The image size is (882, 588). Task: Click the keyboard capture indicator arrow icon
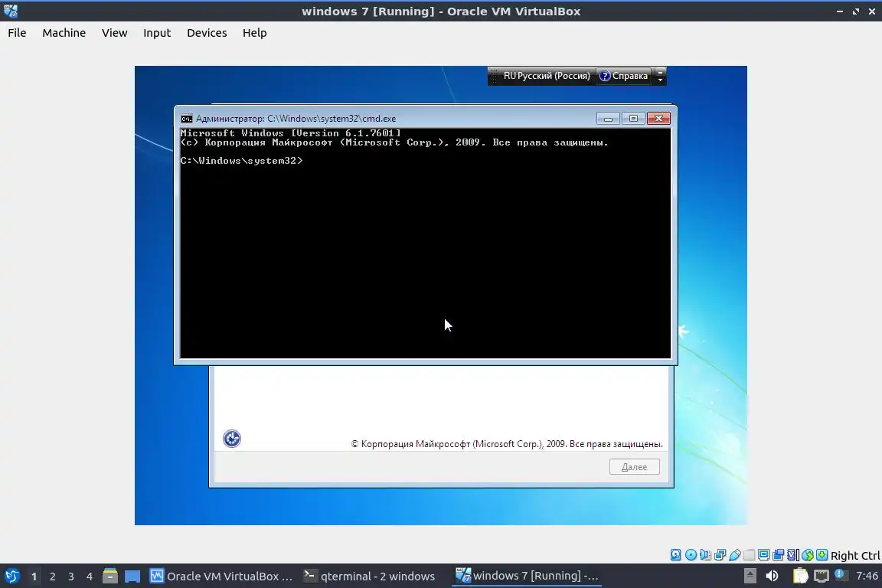(x=822, y=555)
